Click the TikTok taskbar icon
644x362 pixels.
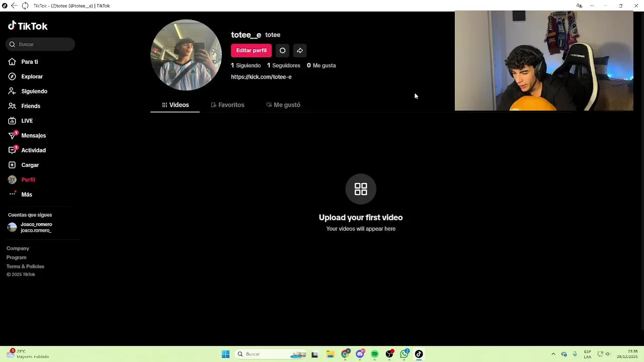point(419,354)
